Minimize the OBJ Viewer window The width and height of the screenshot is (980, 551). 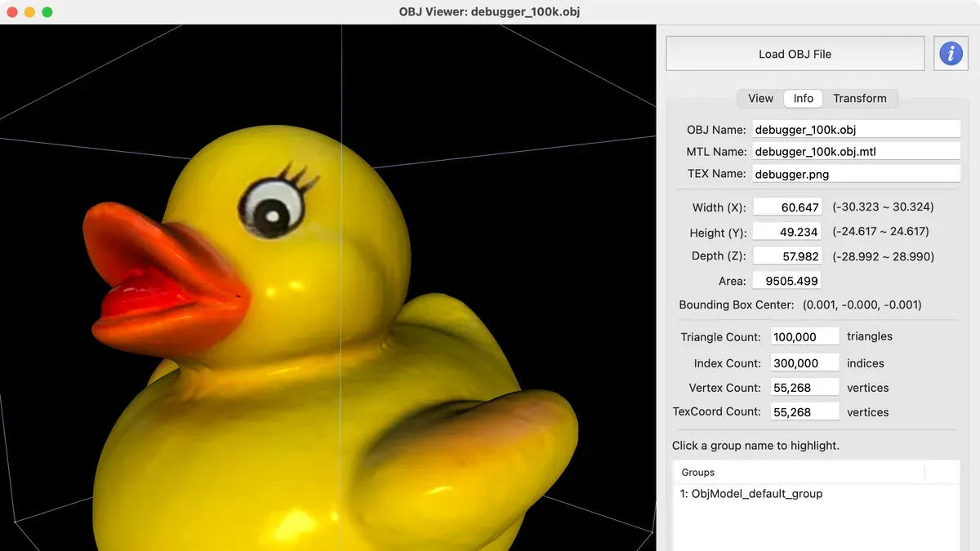pyautogui.click(x=29, y=12)
